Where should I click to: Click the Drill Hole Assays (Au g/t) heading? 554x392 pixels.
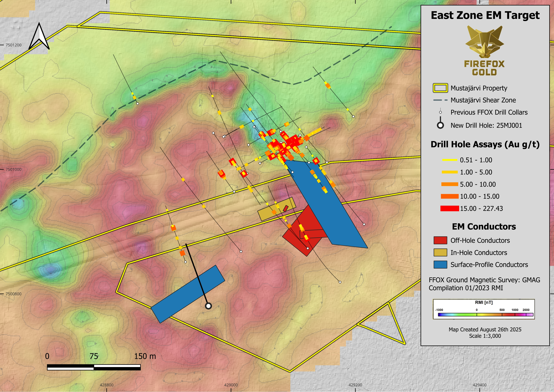click(x=485, y=144)
